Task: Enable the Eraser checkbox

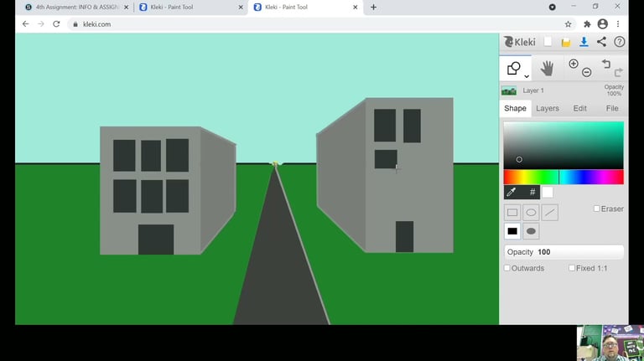Action: [597, 209]
